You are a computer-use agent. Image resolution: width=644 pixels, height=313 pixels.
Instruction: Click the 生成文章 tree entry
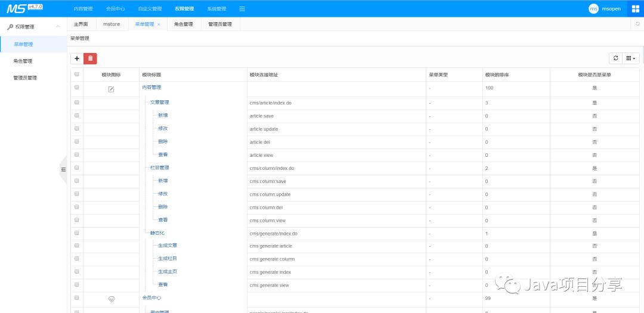168,246
